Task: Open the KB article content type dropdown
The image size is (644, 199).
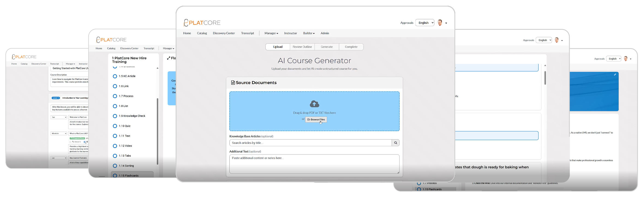Action: (59, 133)
